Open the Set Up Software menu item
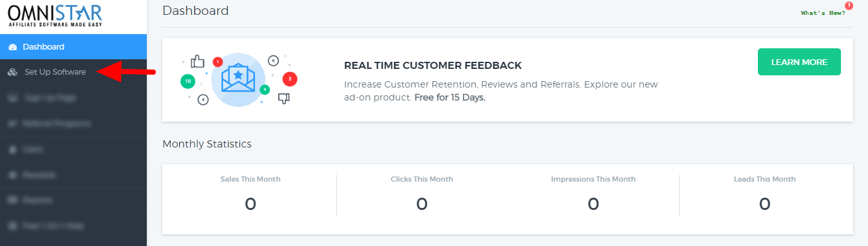The image size is (868, 246). [73, 72]
